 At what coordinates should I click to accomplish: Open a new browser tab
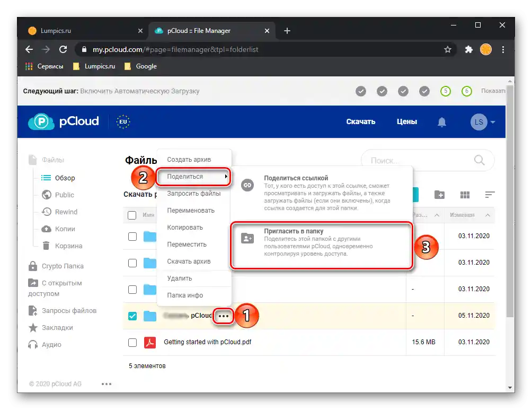click(x=287, y=31)
